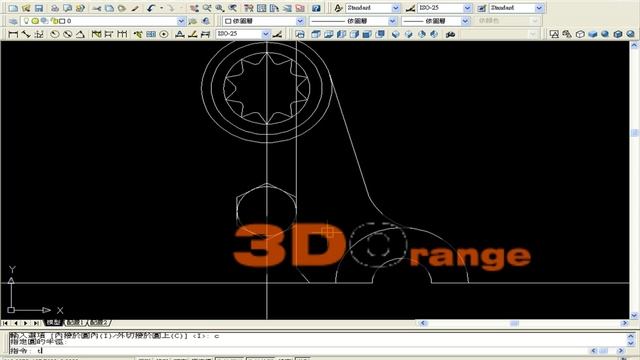Select the Ordinate Dimension tool
The height and width of the screenshot is (360, 640).
[39, 34]
